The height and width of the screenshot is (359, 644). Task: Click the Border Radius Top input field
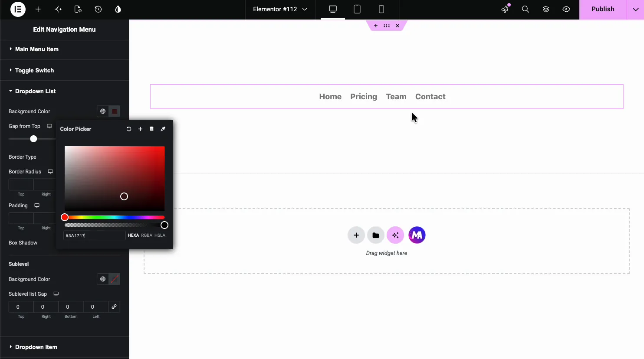click(x=21, y=185)
